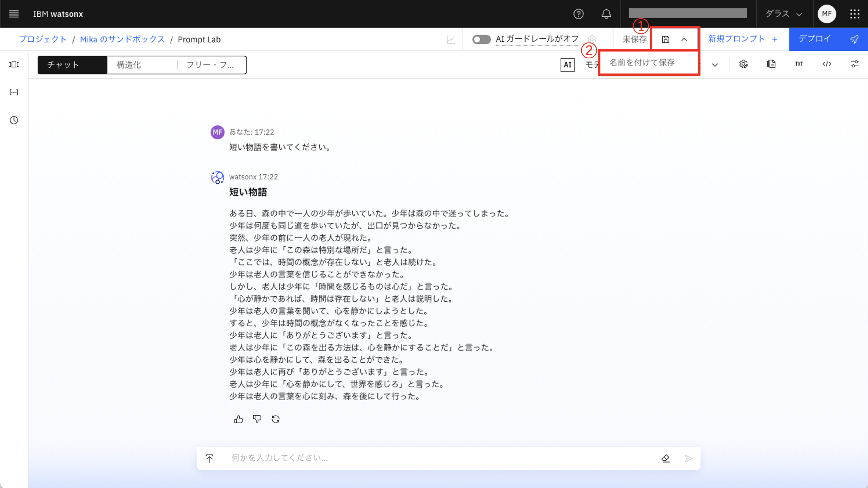868x488 pixels.
Task: Expand the model selector chevron
Action: coord(715,65)
